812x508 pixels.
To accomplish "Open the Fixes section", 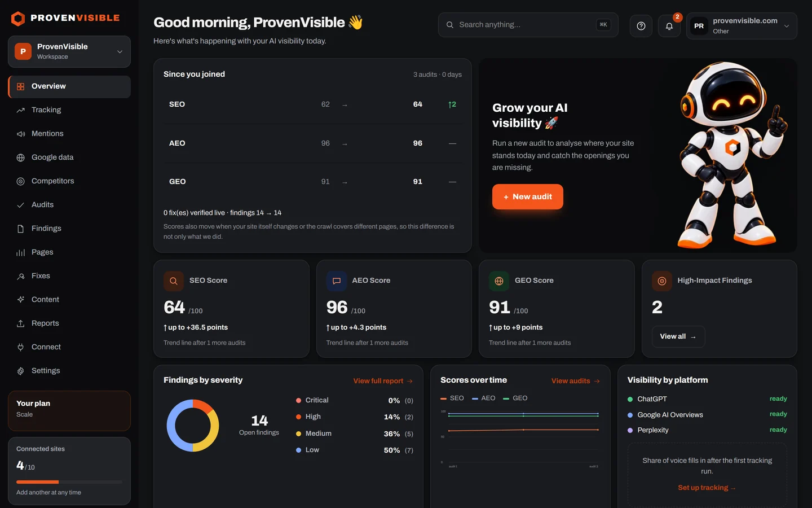I will pyautogui.click(x=69, y=276).
